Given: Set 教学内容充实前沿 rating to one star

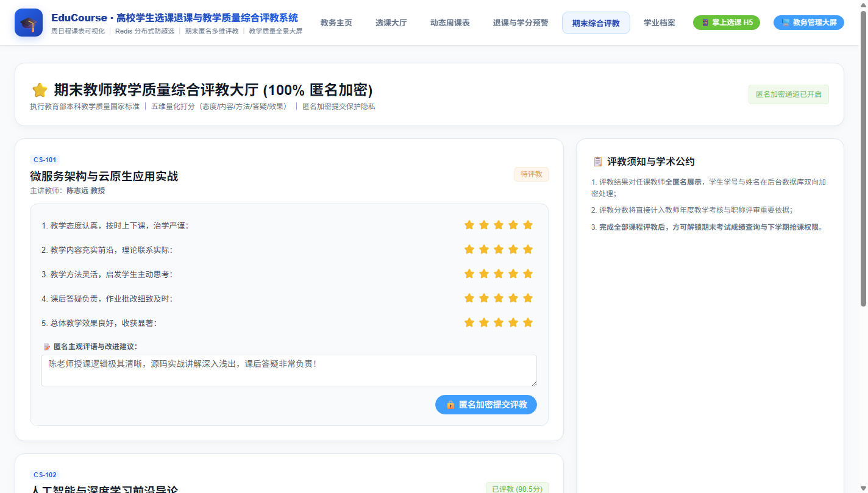Looking at the screenshot, I should tap(469, 249).
